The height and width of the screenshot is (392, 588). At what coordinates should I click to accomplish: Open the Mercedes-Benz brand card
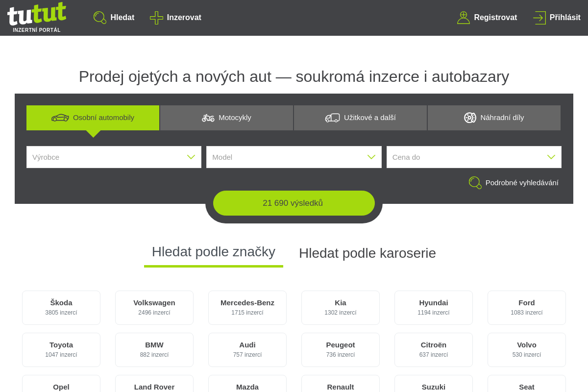[x=247, y=308]
